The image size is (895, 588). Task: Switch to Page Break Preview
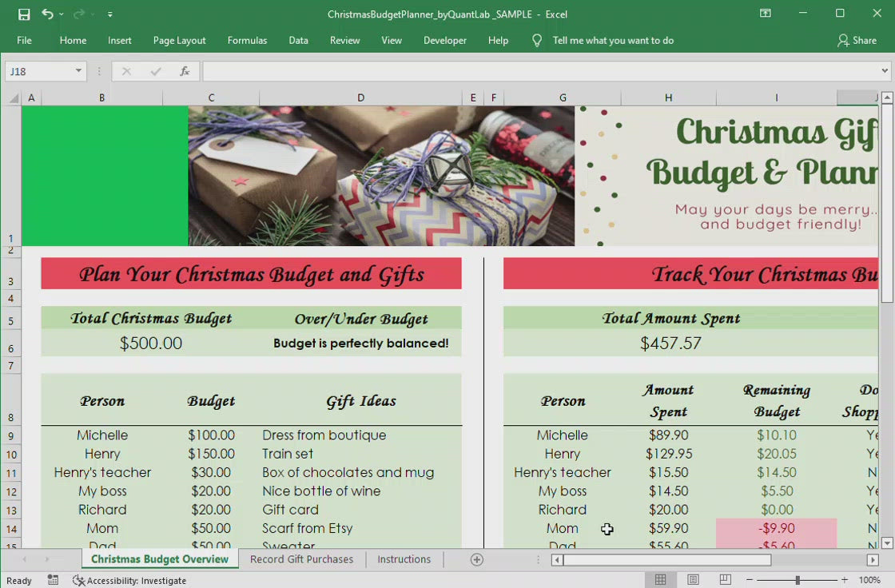[725, 580]
